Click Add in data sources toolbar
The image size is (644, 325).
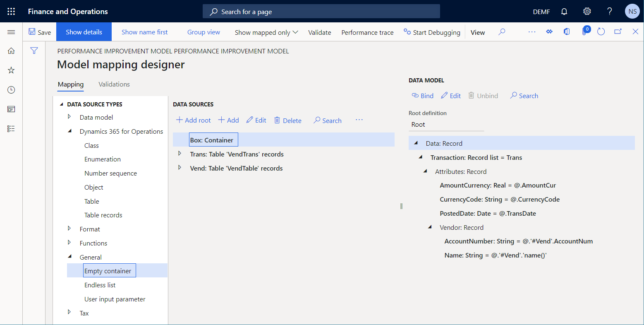point(229,120)
